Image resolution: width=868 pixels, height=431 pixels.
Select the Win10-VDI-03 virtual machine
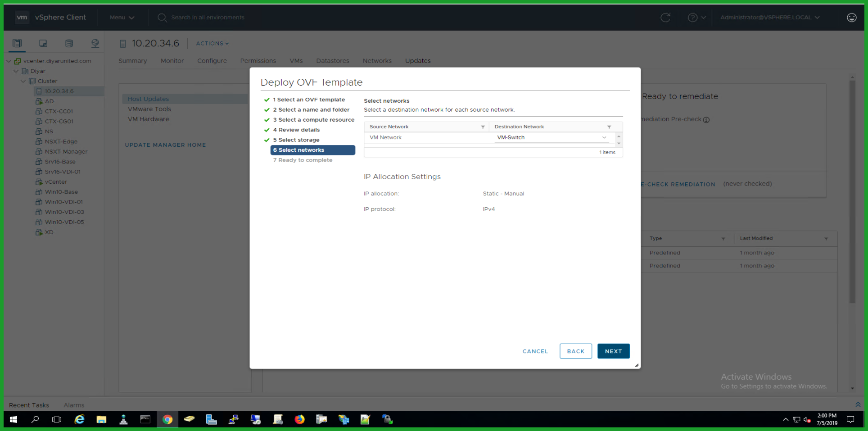[64, 212]
